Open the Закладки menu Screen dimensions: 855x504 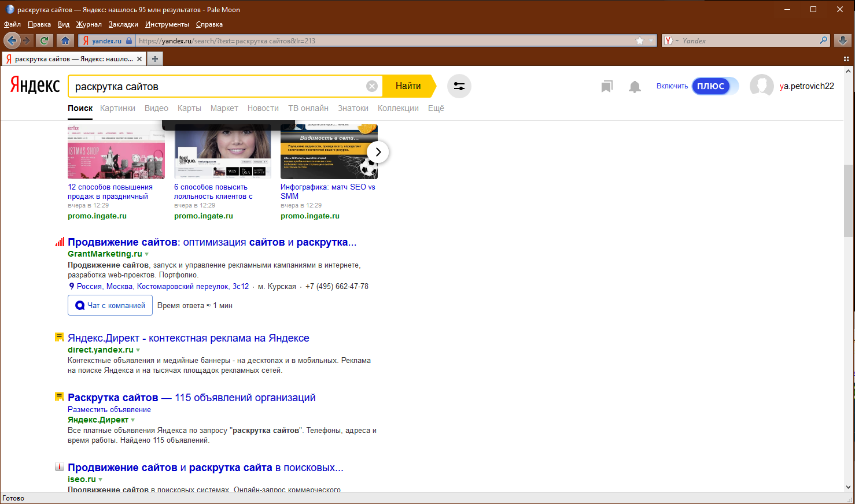(x=123, y=24)
